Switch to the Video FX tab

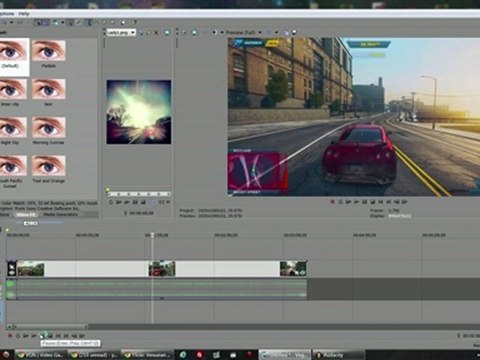[26, 215]
